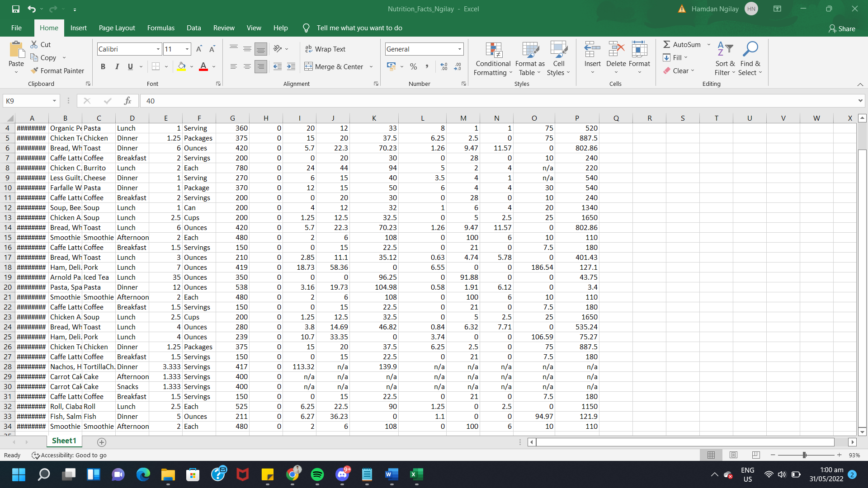
Task: Click the Copy button
Action: click(43, 57)
